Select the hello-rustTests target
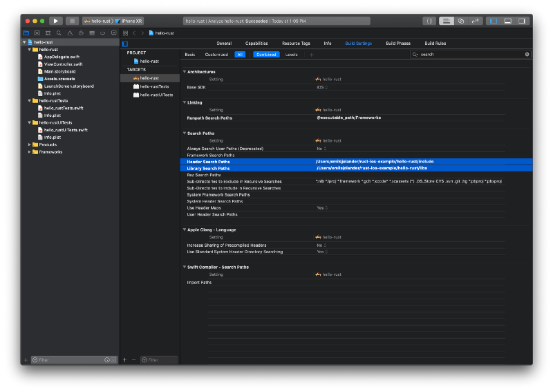 click(149, 86)
